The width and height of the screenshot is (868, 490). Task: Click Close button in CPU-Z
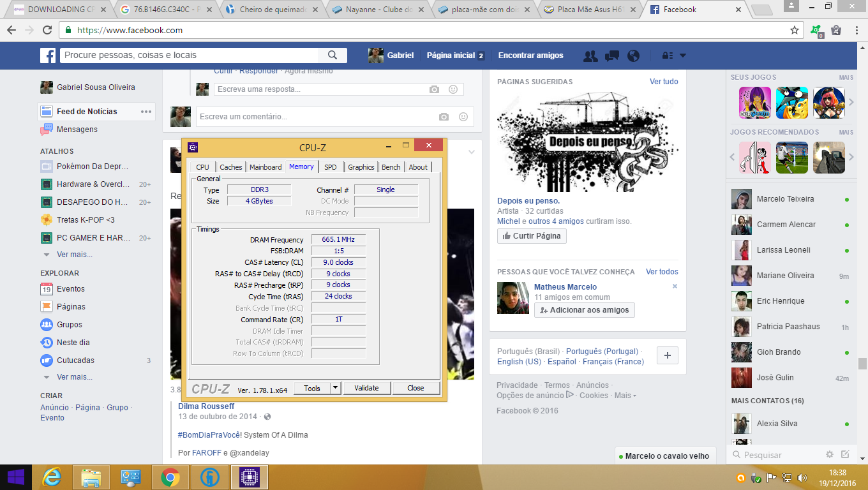[x=415, y=388]
